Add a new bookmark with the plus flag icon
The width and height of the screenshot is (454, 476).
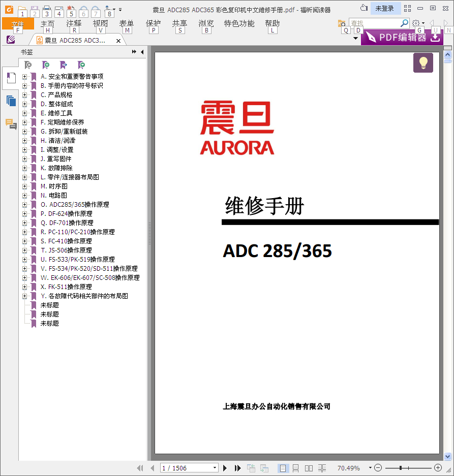tap(46, 65)
